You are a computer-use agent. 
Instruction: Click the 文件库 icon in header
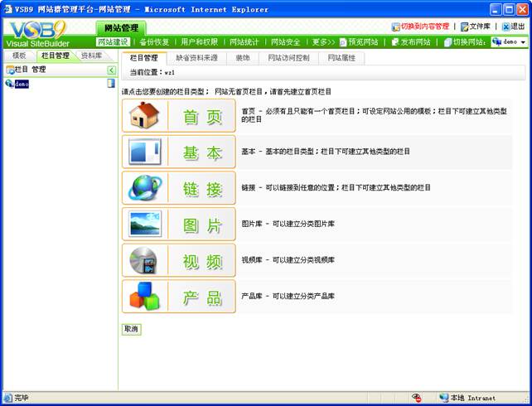click(464, 27)
